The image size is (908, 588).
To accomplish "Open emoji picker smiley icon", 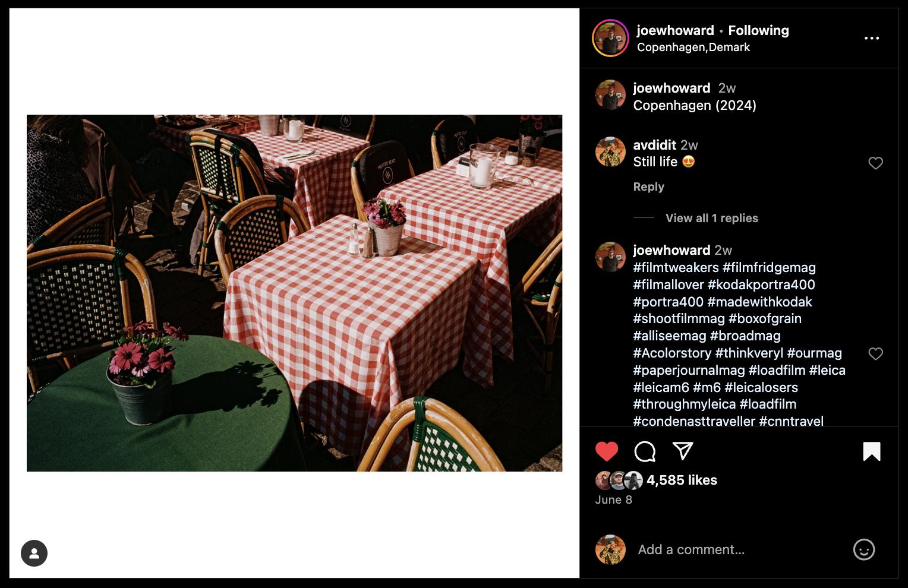I will [x=864, y=549].
